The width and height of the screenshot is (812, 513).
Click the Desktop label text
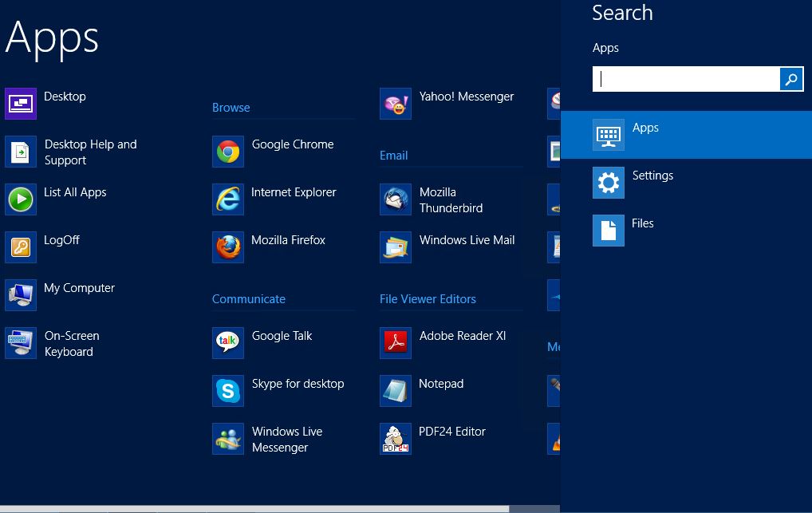coord(65,97)
